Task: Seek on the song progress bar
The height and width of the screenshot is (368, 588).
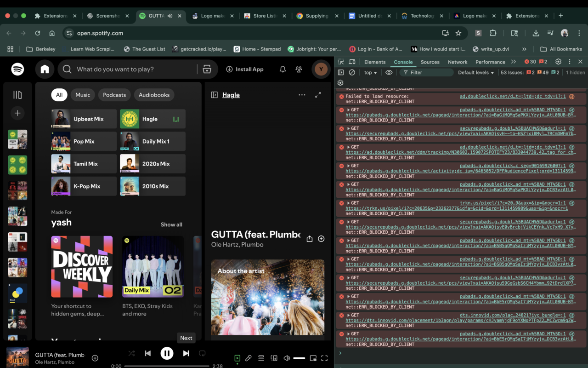Action: click(x=167, y=366)
